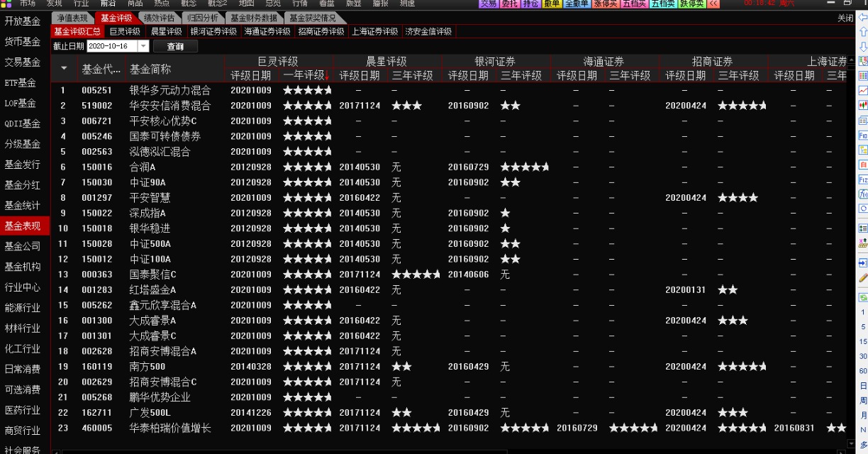Screen dimensions: 868x454
Task: Sort by 一年评级 column header
Action: coord(304,76)
